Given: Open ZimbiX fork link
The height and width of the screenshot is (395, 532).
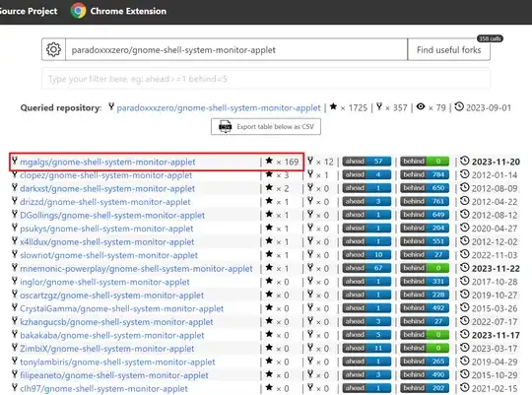Looking at the screenshot, I should (x=106, y=349).
